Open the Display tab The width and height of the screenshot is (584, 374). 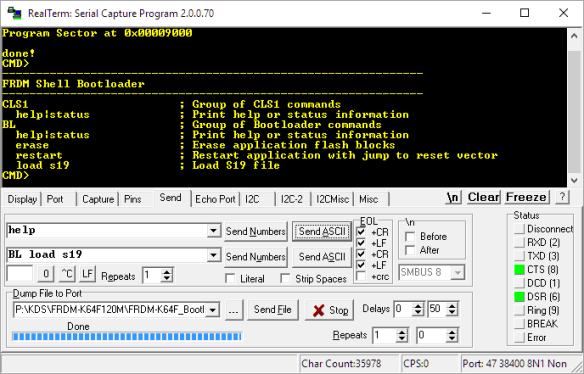tap(22, 199)
